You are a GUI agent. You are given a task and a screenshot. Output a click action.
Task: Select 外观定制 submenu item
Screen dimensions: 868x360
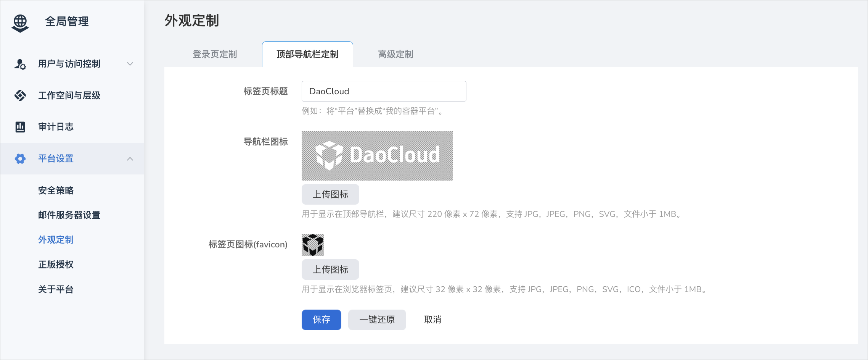pos(56,240)
